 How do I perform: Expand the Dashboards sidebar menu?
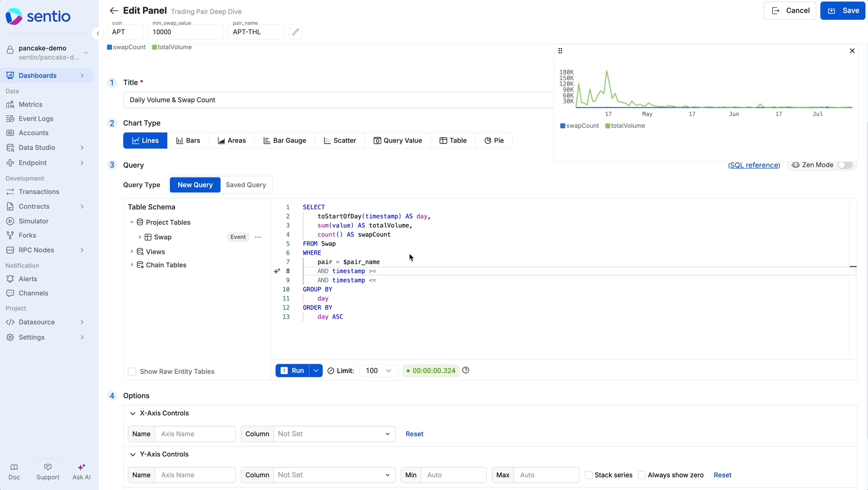pyautogui.click(x=82, y=76)
